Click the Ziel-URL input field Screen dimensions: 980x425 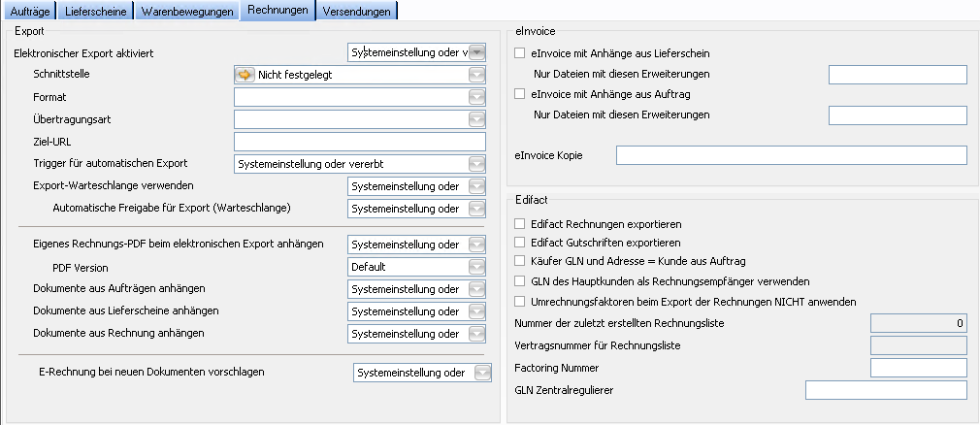(359, 142)
